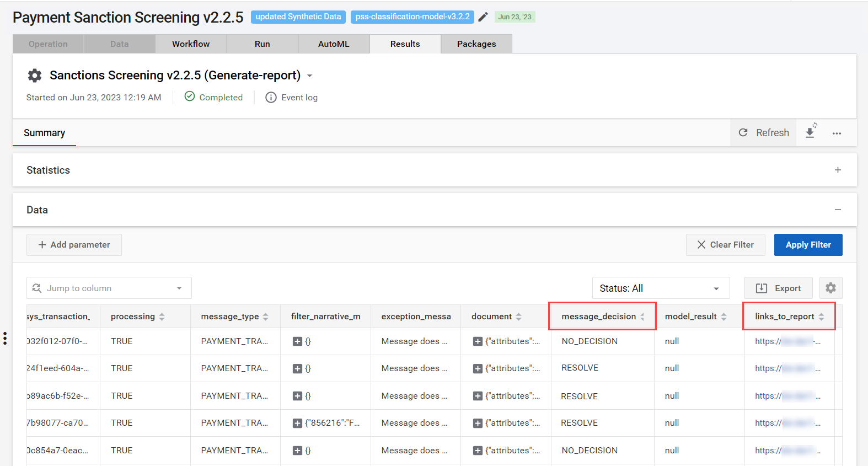
Task: Open the report link in row b89ac6b-f52e
Action: tap(787, 396)
